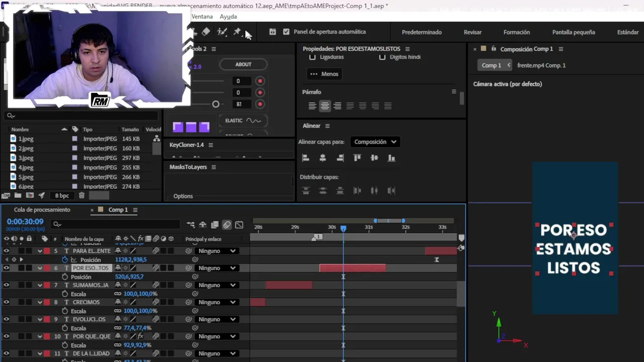Switch to Revisar workspace
Image resolution: width=644 pixels, height=362 pixels.
(472, 32)
